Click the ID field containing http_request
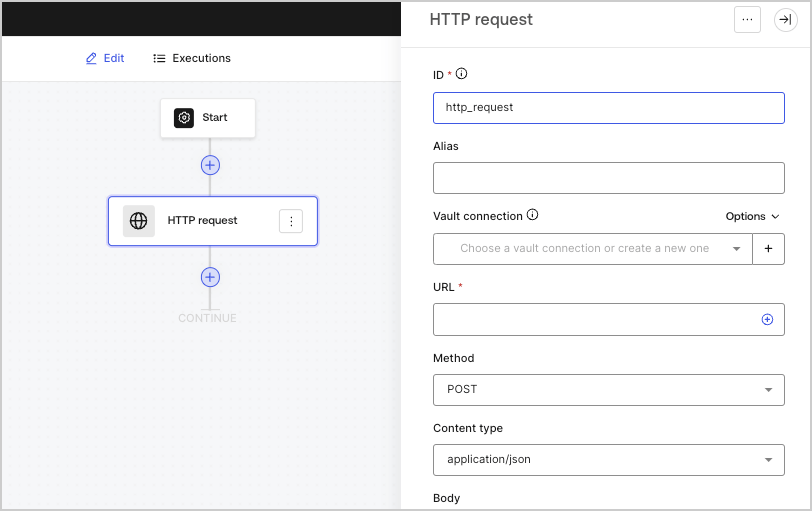The image size is (812, 511). tap(608, 108)
